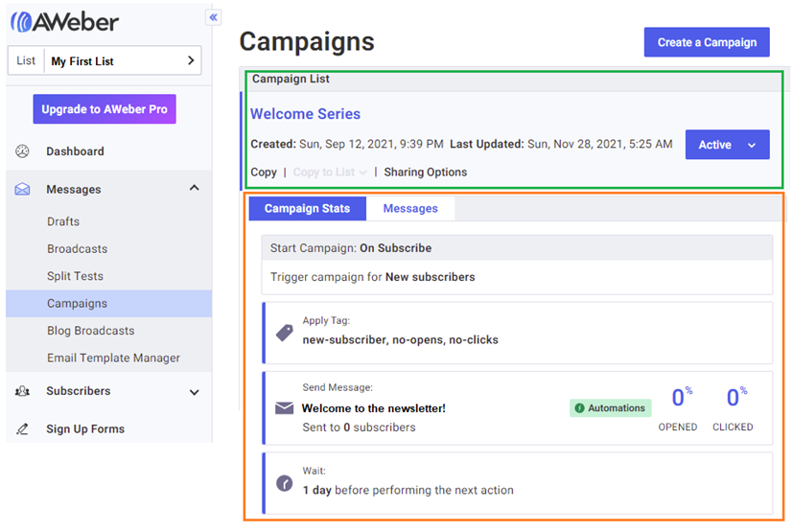Image resolution: width=793 pixels, height=532 pixels.
Task: Click Create a Campaign button
Action: 707,42
